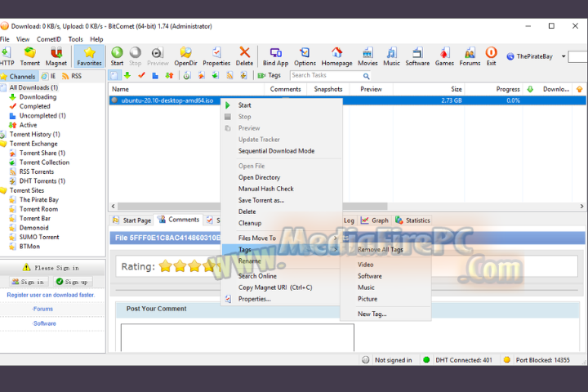Follow the Forums link in sidebar
The image size is (588, 392).
coord(42,309)
